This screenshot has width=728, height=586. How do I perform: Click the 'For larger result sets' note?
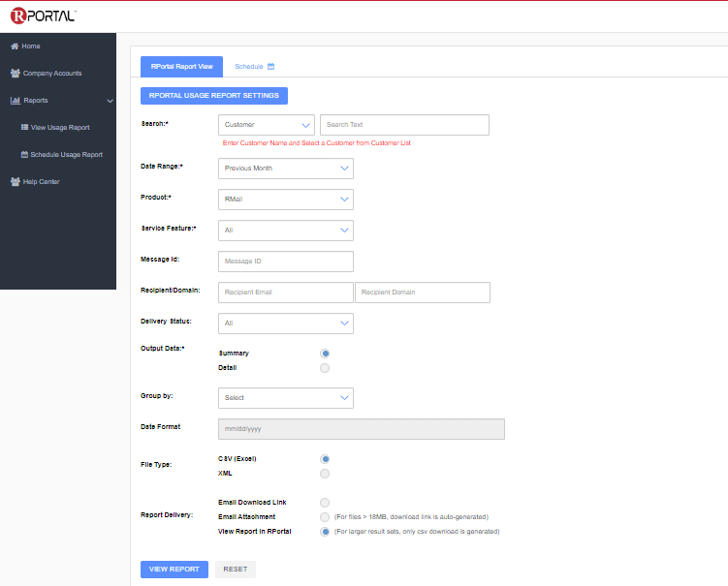(x=417, y=532)
